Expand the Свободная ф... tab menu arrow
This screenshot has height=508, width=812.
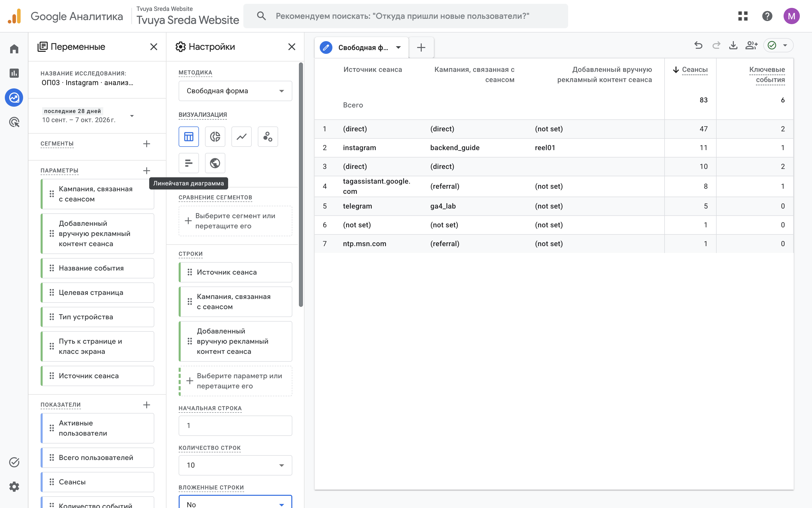click(398, 47)
